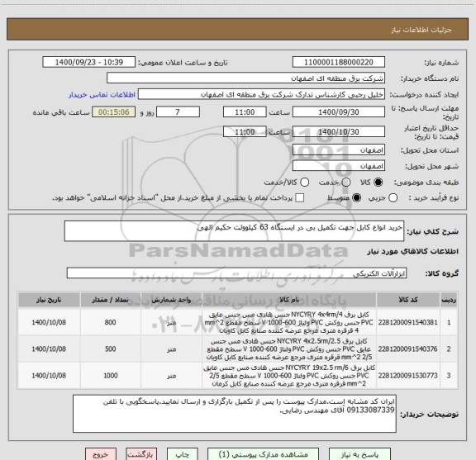Click the goods group field ابزارآلات الکتریکی
This screenshot has height=460, width=476.
pyautogui.click(x=236, y=273)
